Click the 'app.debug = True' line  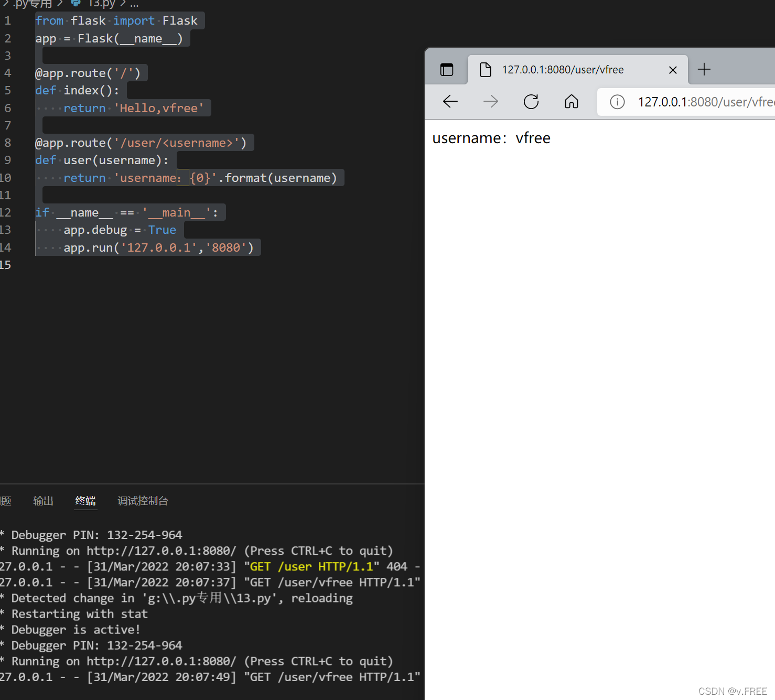[x=120, y=230]
